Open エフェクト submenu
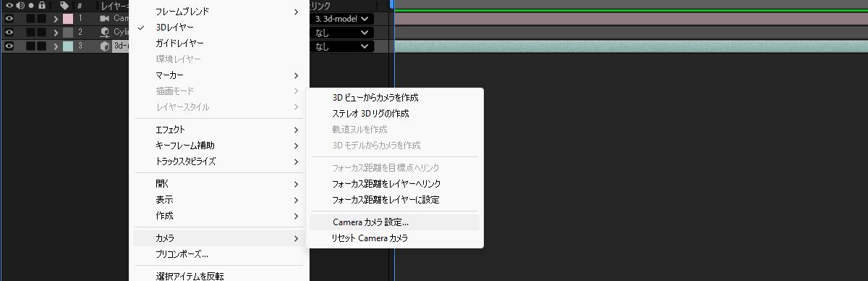Viewport: 868px width, 281px height. point(219,129)
